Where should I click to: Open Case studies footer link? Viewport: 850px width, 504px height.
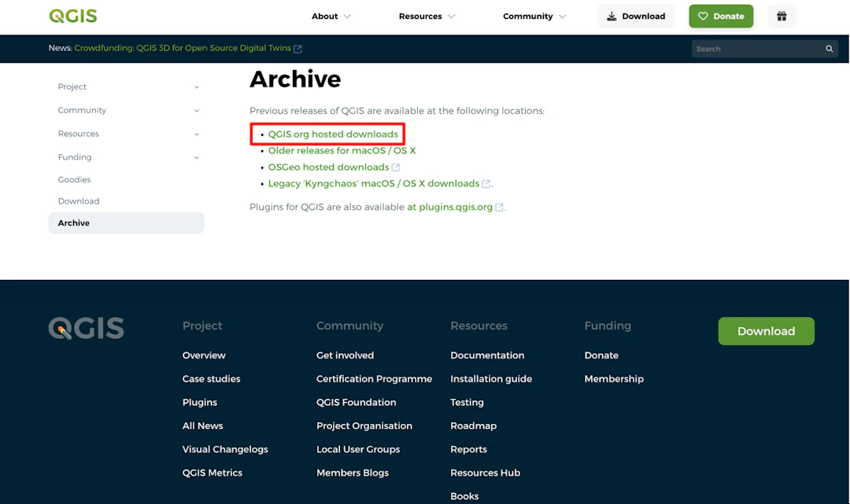pos(211,378)
